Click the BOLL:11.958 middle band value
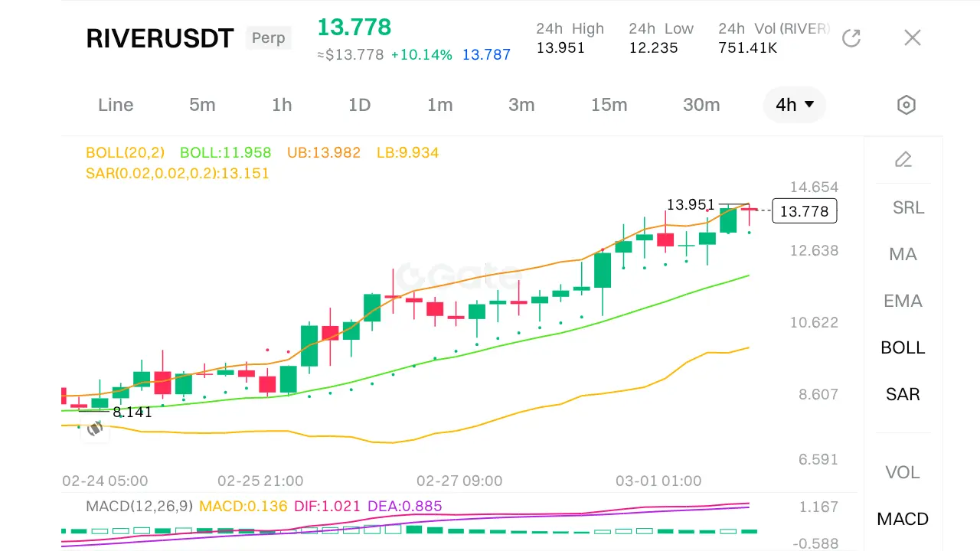980x551 pixels. pyautogui.click(x=225, y=153)
